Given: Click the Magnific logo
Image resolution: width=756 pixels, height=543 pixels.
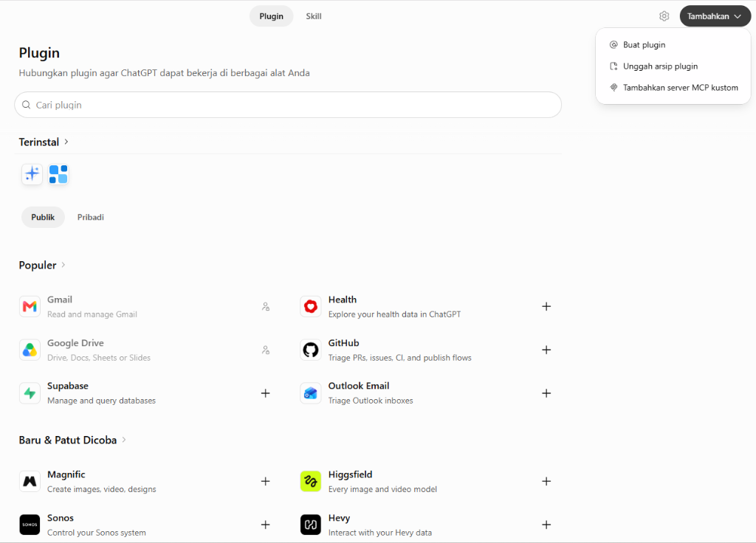Looking at the screenshot, I should pos(30,481).
